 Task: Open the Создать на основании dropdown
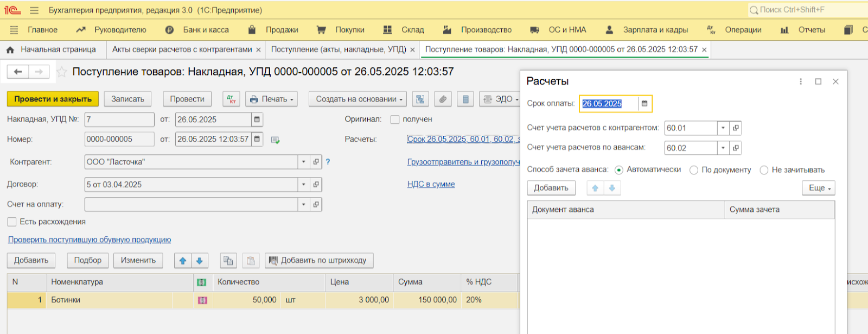(358, 99)
